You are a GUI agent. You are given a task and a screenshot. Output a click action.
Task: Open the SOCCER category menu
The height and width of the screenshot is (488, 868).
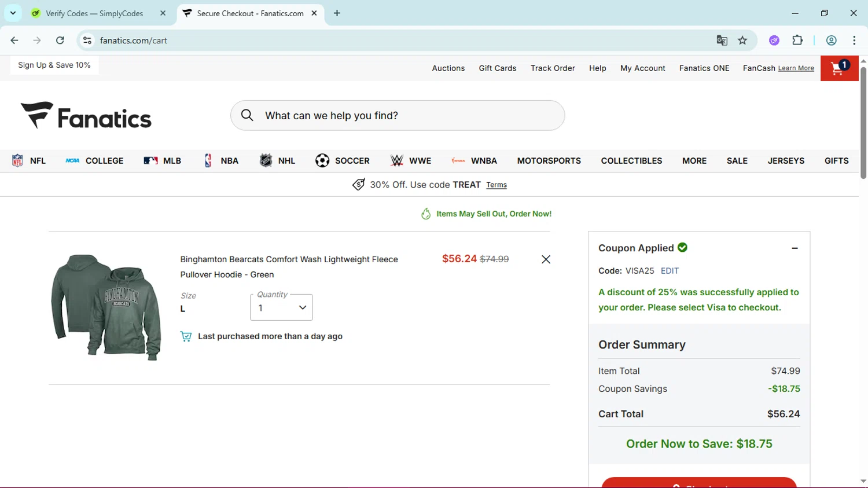(x=343, y=161)
